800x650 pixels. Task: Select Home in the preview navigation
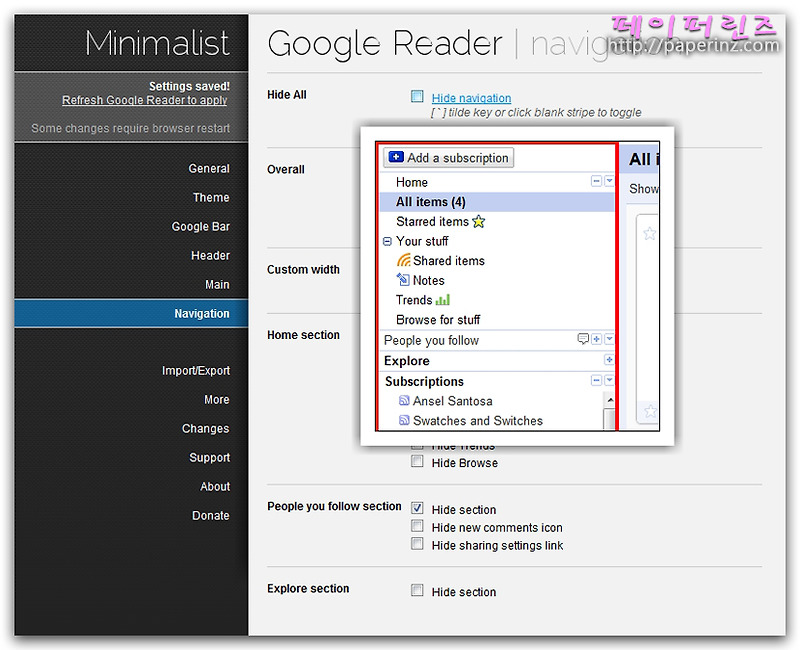pyautogui.click(x=412, y=182)
